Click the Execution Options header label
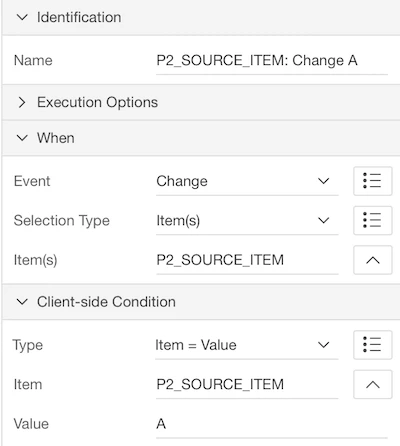400x446 pixels. pos(97,102)
